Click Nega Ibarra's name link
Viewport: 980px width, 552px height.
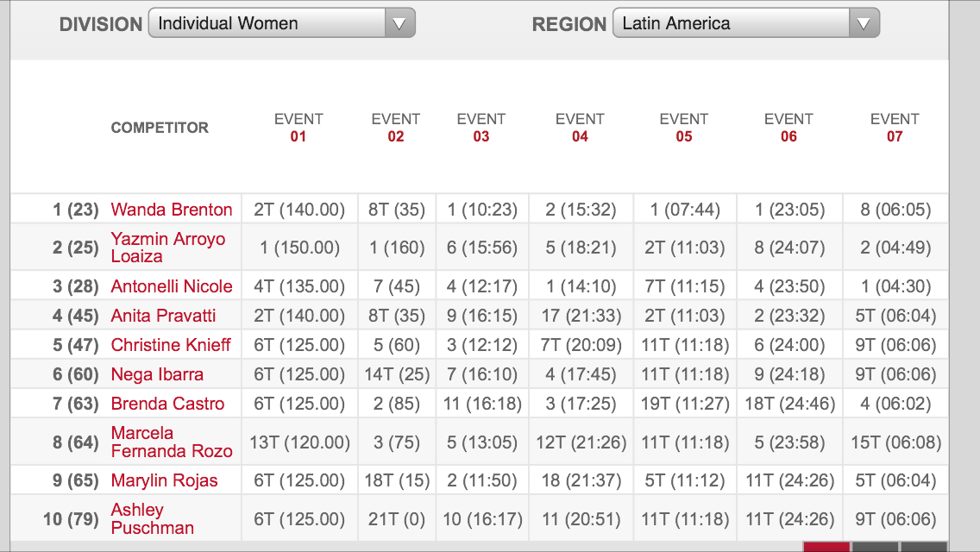coord(157,374)
